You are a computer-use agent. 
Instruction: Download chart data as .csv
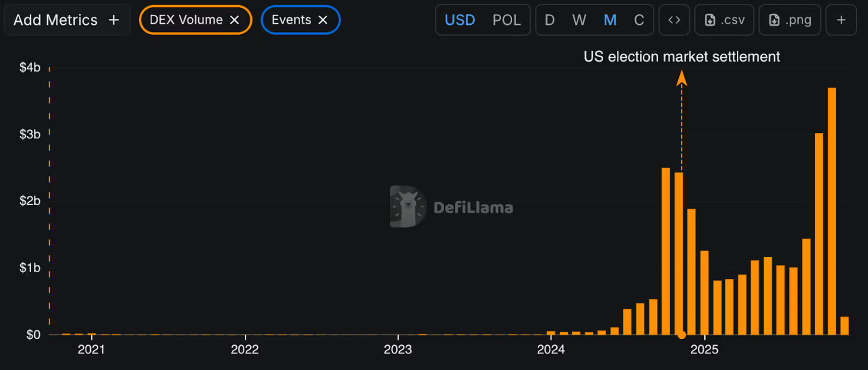[724, 20]
